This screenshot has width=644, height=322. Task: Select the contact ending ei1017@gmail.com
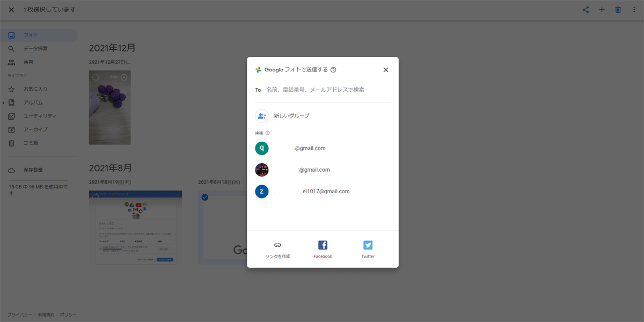pyautogui.click(x=323, y=191)
